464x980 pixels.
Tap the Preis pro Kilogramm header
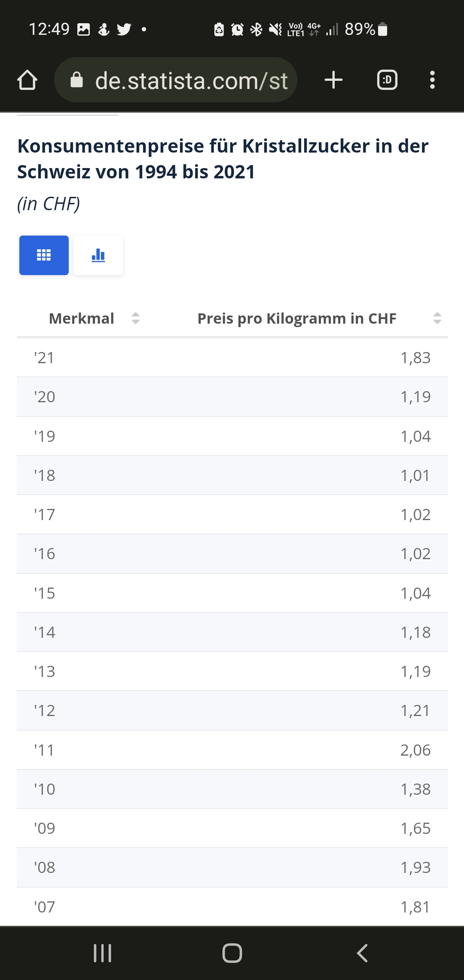point(296,318)
